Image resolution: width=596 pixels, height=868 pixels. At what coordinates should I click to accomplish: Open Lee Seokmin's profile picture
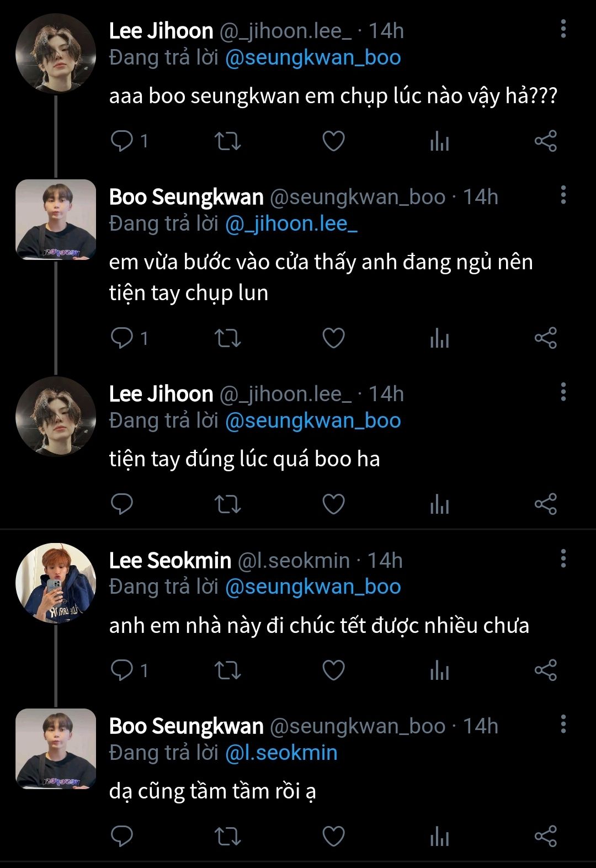56,583
